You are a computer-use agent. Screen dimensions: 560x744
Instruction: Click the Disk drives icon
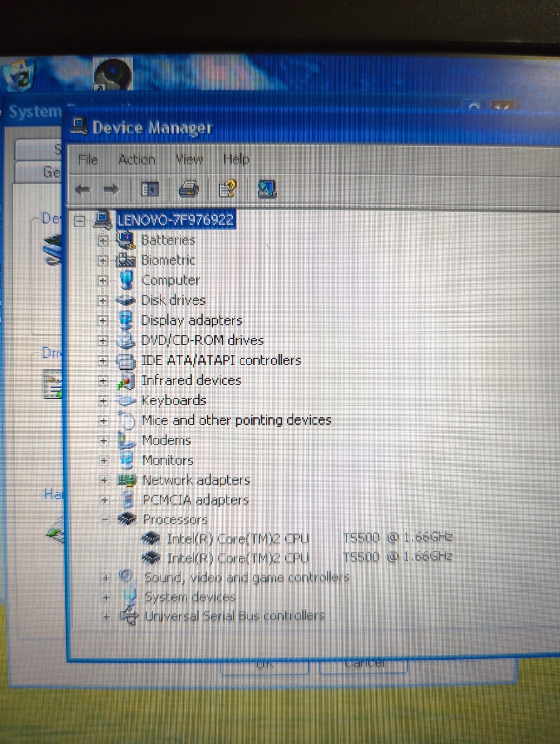[x=126, y=300]
